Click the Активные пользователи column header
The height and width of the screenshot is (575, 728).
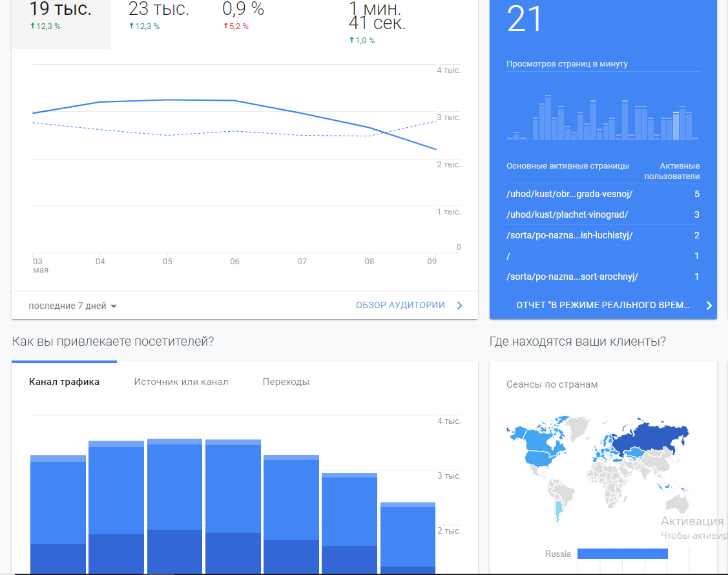[672, 171]
